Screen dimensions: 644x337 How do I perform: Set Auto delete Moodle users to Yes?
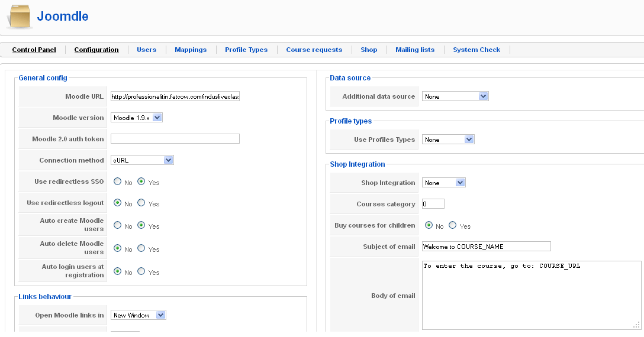141,248
